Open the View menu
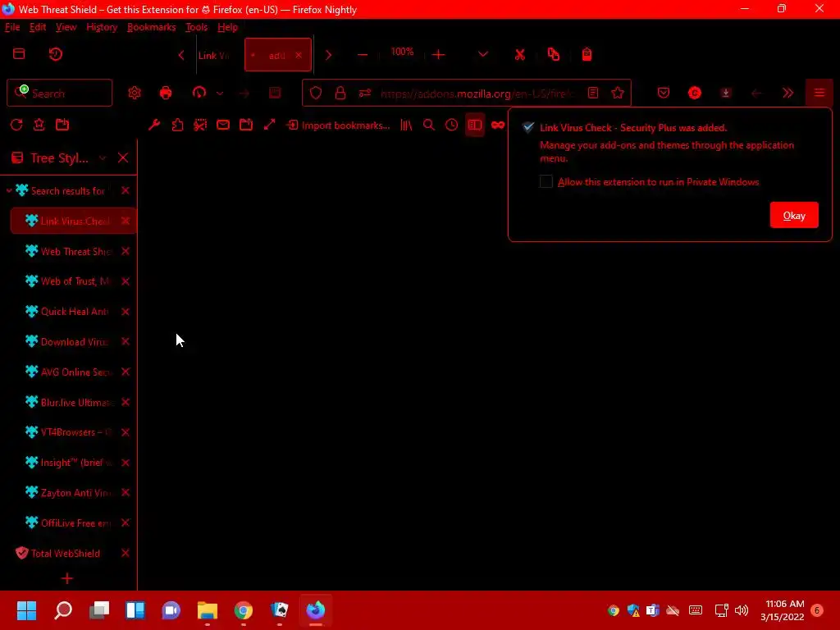Viewport: 840px width, 630px height. [66, 27]
